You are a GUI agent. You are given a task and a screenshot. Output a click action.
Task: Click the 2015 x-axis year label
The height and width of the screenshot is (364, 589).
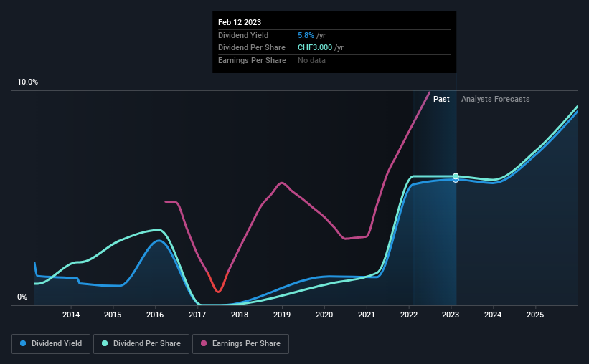pos(113,315)
